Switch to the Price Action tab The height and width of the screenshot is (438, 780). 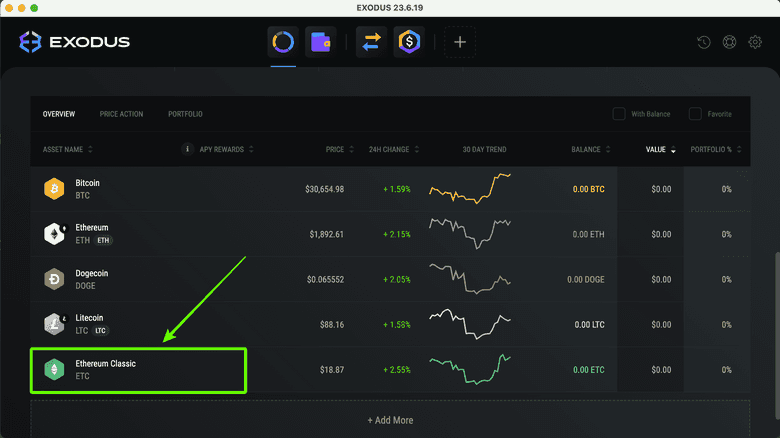pyautogui.click(x=121, y=114)
